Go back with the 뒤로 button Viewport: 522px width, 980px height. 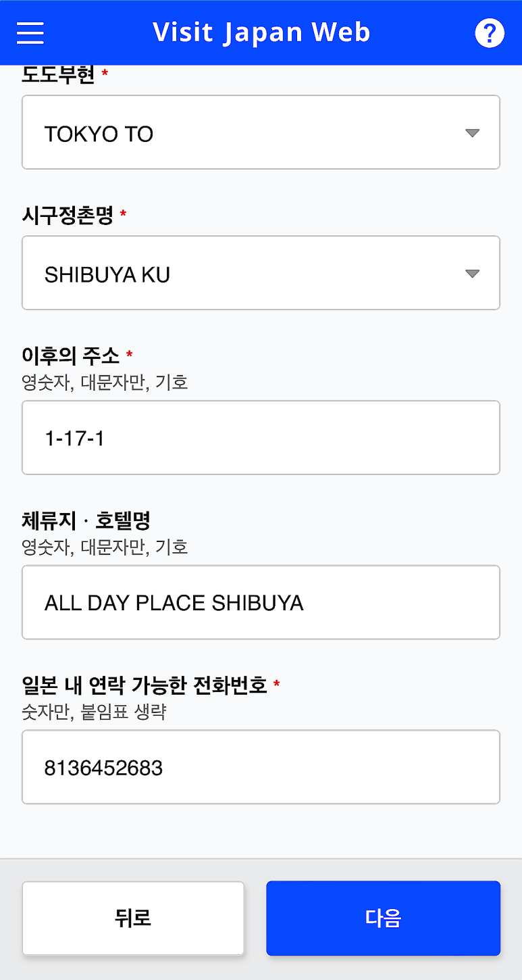(133, 918)
